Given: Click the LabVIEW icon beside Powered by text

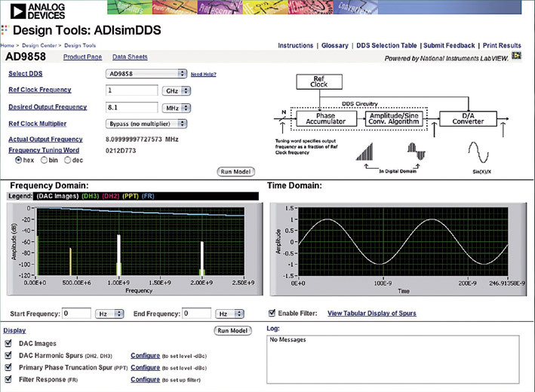Looking at the screenshot, I should click(516, 56).
